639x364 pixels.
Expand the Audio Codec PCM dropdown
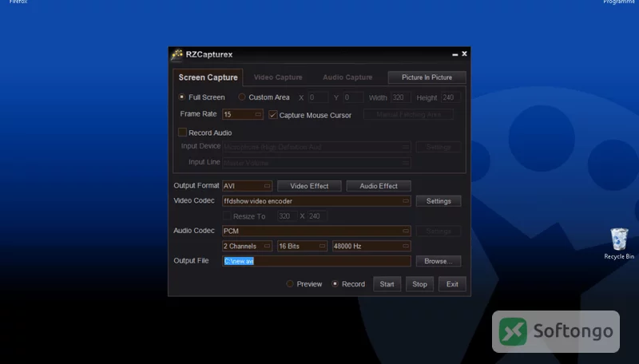(x=316, y=231)
